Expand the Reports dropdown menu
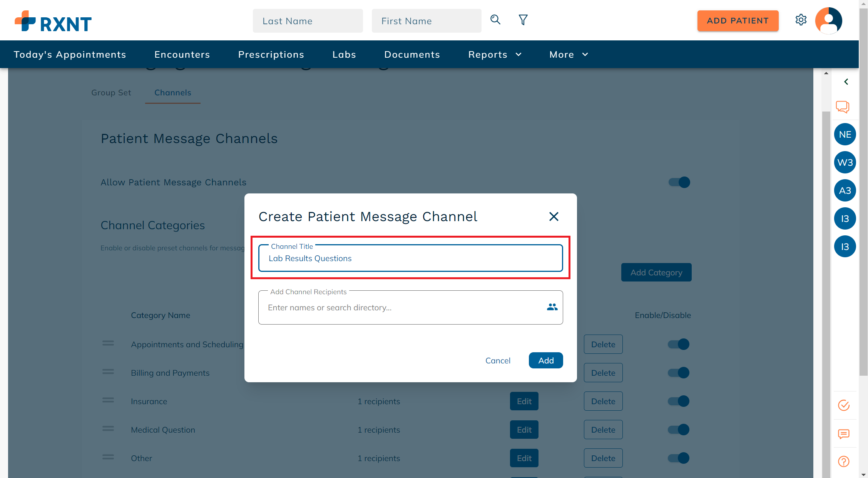 click(495, 55)
